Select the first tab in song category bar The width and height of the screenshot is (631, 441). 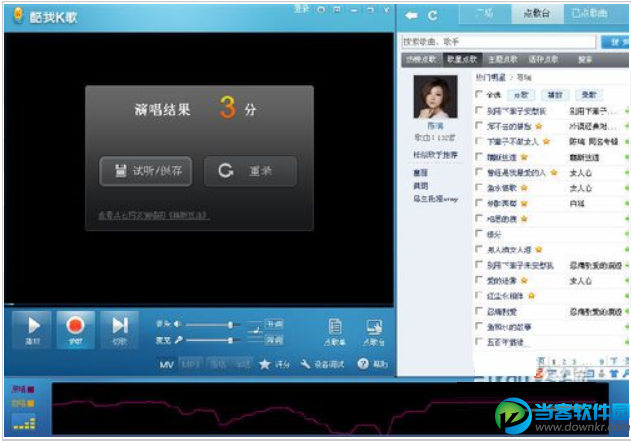click(x=421, y=60)
